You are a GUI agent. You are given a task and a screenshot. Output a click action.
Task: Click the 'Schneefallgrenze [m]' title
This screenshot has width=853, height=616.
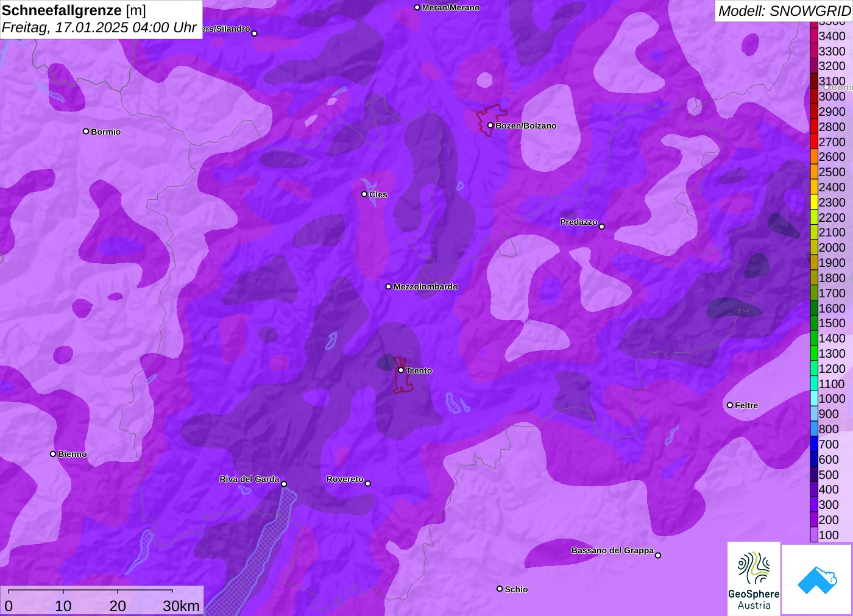coord(74,10)
